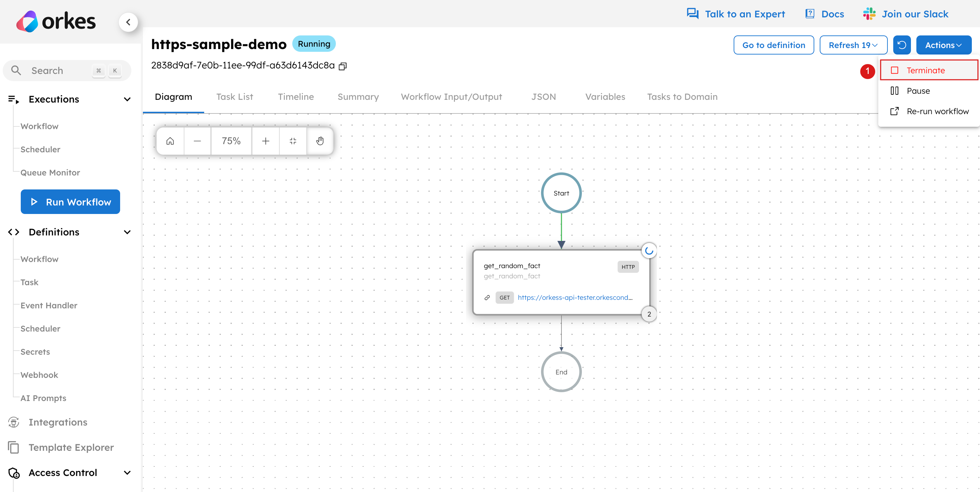Click the Run Workflow button
This screenshot has height=492, width=980.
click(70, 202)
